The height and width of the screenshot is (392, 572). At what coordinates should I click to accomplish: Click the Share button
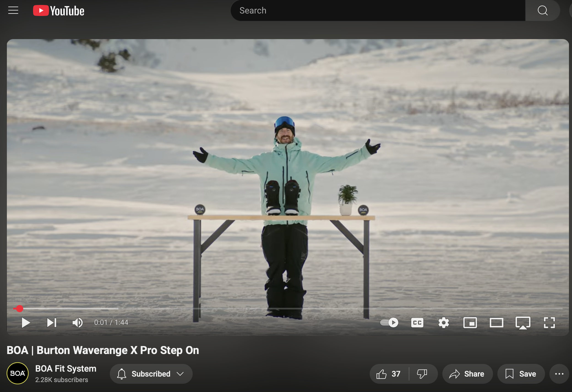coord(467,374)
